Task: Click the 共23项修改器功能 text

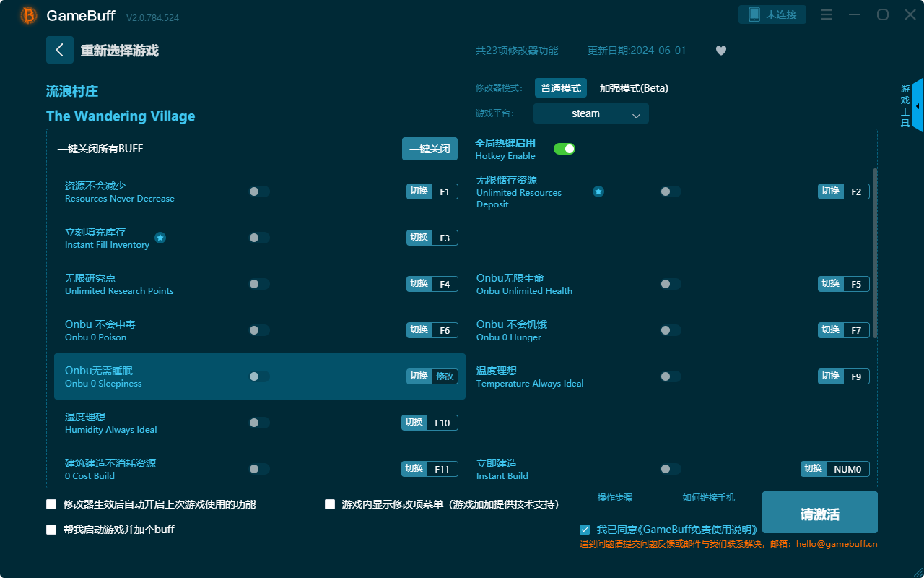Action: coord(517,51)
